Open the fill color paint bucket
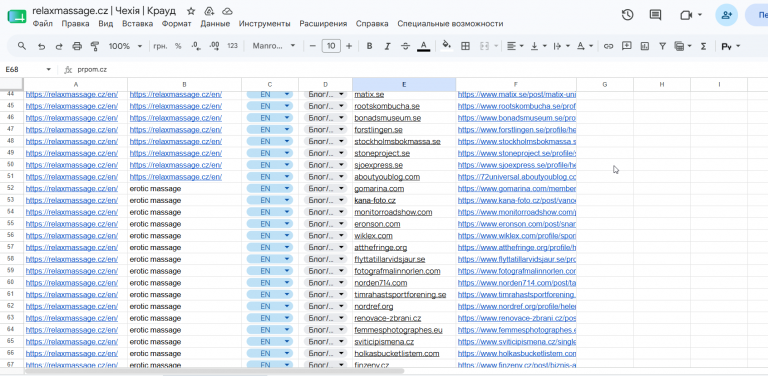This screenshot has width=768, height=376. pyautogui.click(x=446, y=46)
